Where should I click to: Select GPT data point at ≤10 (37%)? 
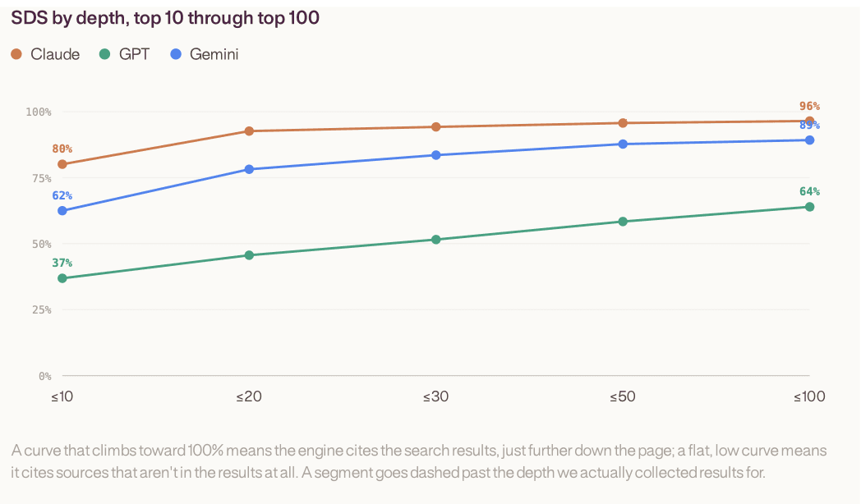click(62, 278)
